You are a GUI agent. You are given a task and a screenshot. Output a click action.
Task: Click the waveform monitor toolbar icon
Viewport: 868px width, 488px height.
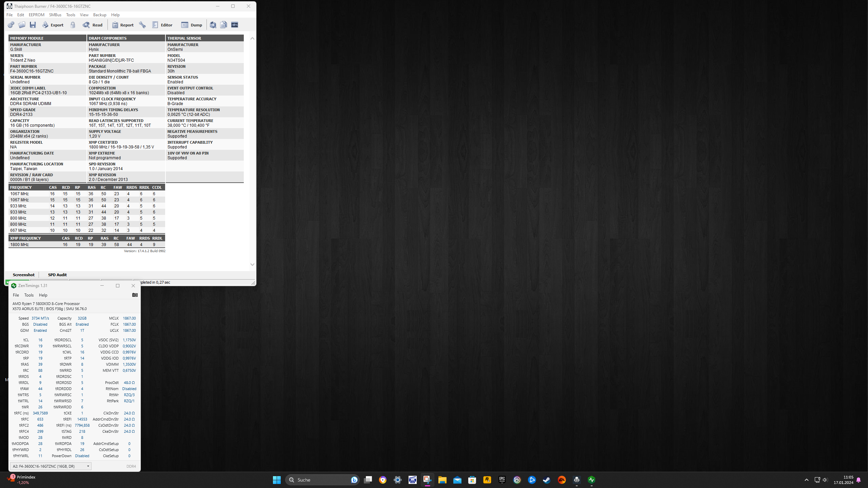235,25
